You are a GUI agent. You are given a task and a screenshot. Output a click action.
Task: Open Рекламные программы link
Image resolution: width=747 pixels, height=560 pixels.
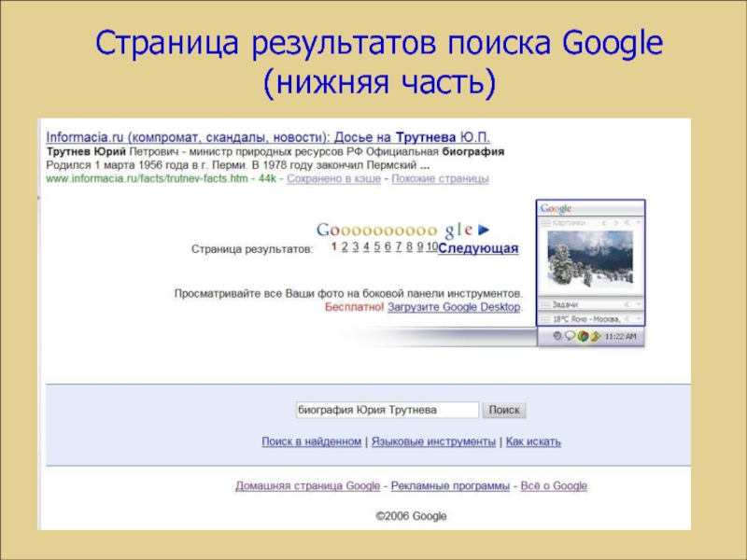coord(450,485)
